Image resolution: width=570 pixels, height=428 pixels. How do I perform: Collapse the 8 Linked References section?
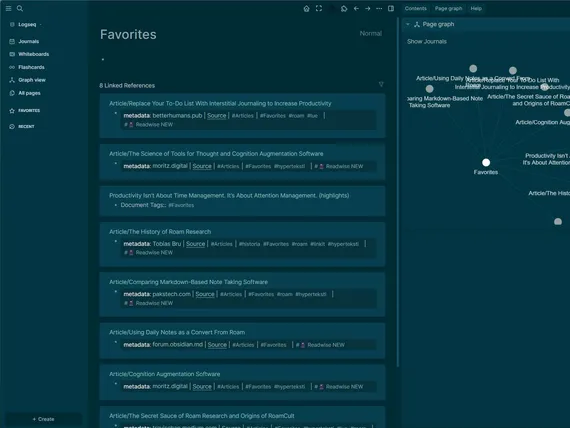pyautogui.click(x=127, y=85)
